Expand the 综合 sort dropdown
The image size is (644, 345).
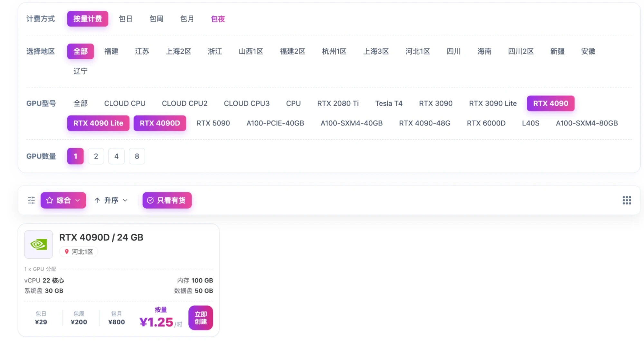coord(63,200)
